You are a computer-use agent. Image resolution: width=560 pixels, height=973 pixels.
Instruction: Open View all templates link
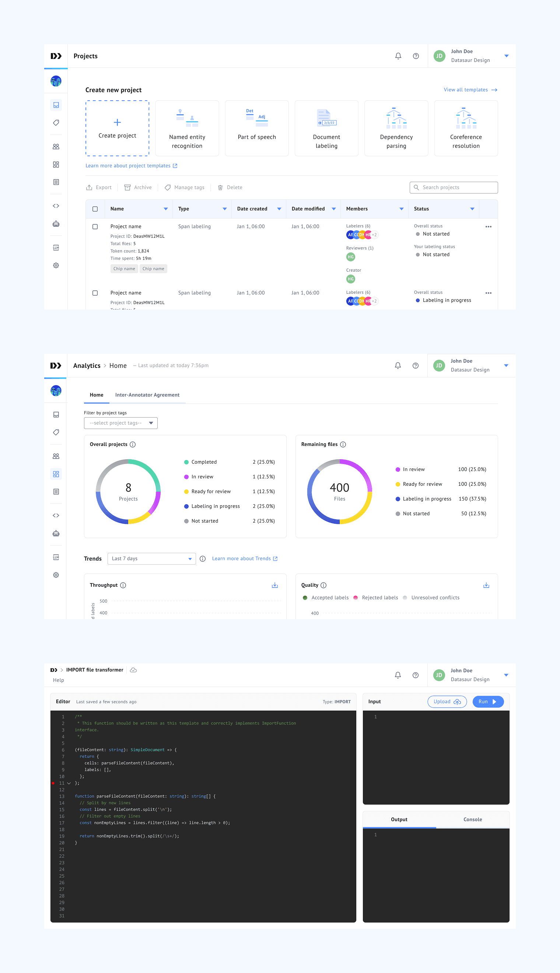[470, 90]
